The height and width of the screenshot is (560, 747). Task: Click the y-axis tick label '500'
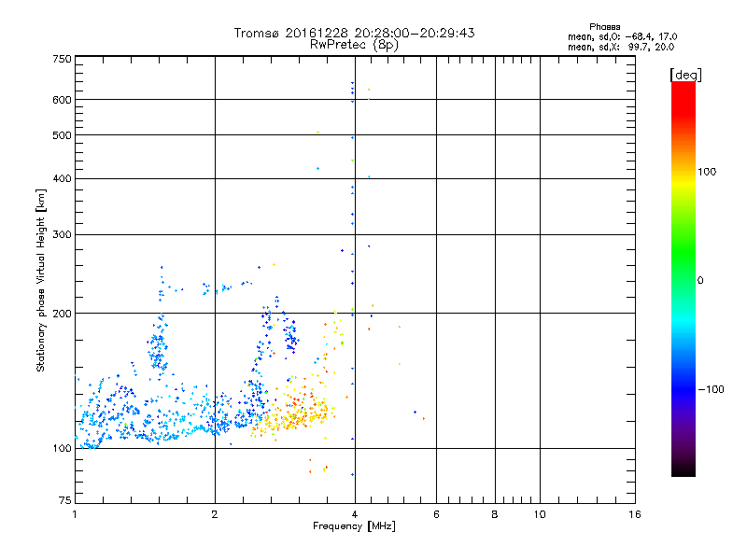tap(62, 135)
